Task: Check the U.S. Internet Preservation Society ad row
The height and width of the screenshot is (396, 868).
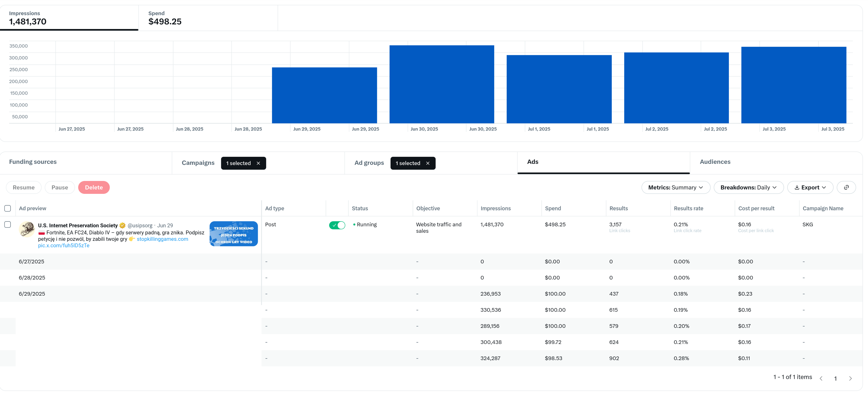Action: click(x=7, y=225)
